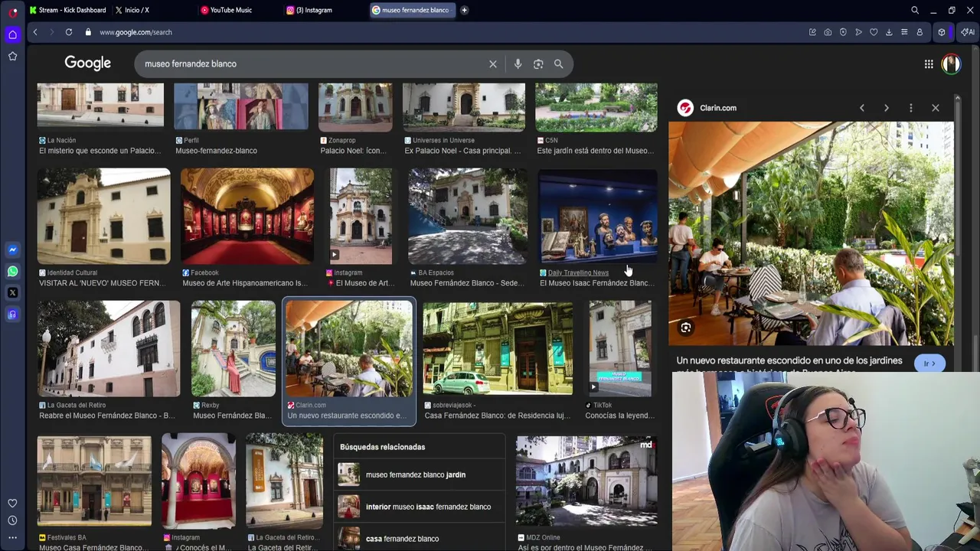Screen dimensions: 980x551
Task: Open Messenger in the sidebar
Action: click(12, 249)
